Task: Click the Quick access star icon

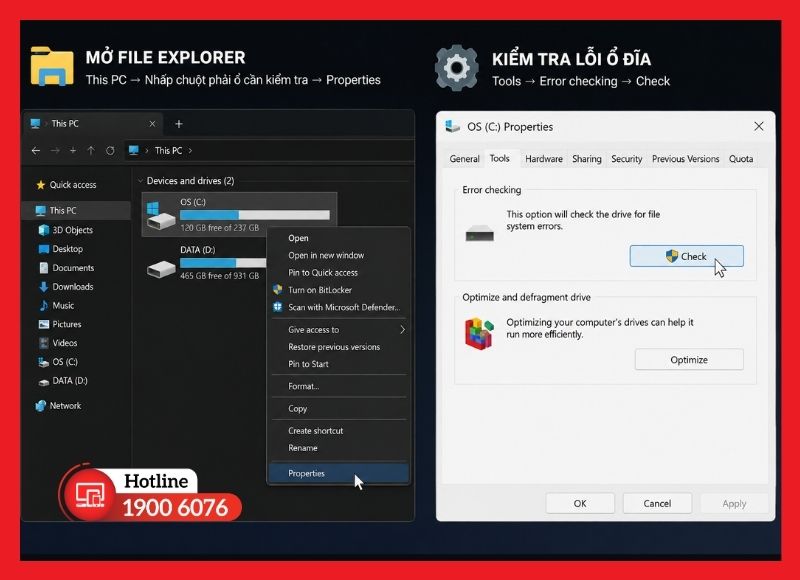Action: coord(41,185)
